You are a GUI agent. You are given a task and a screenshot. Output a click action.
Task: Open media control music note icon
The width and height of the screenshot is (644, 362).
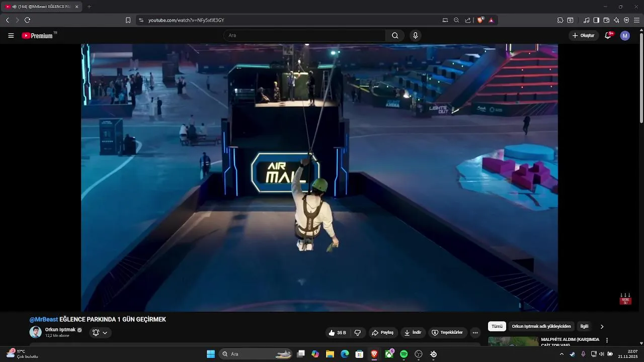[586, 20]
